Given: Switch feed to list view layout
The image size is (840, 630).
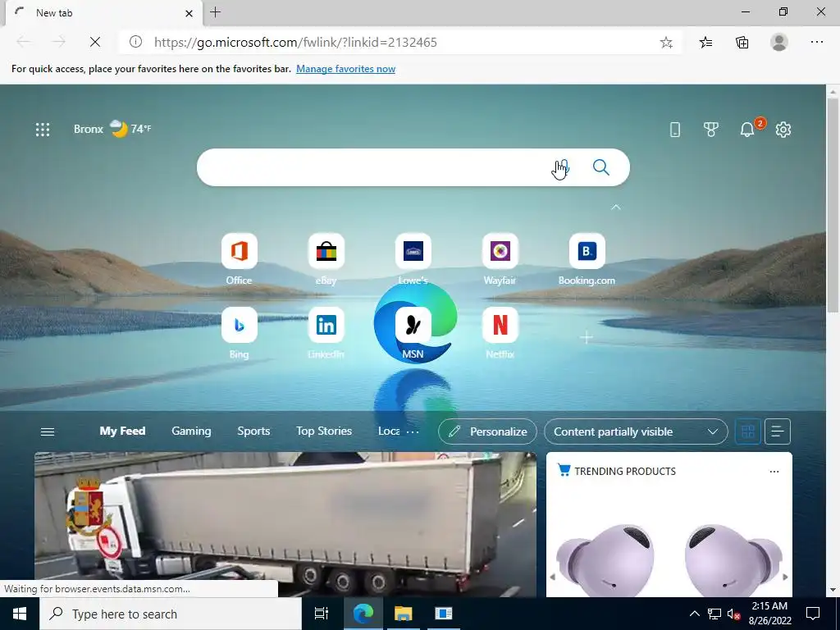Looking at the screenshot, I should coord(778,431).
